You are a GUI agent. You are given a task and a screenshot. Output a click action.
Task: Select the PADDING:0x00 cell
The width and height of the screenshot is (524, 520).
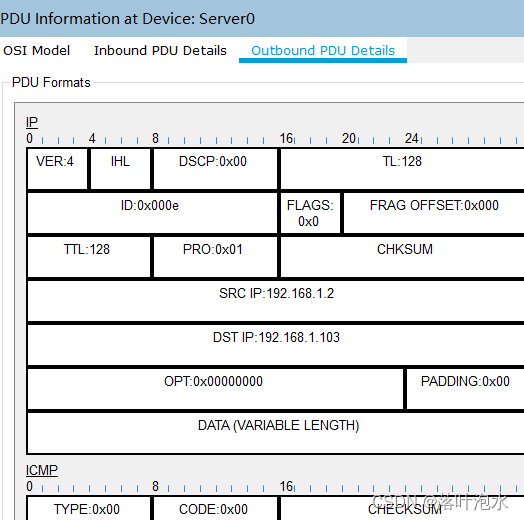pos(465,389)
